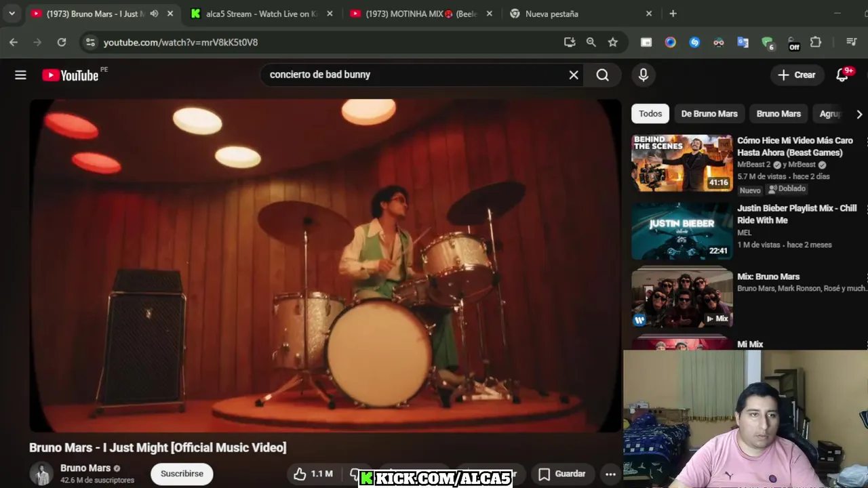Screen dimensions: 868x488
Task: Click the video player to pause
Action: point(325,266)
